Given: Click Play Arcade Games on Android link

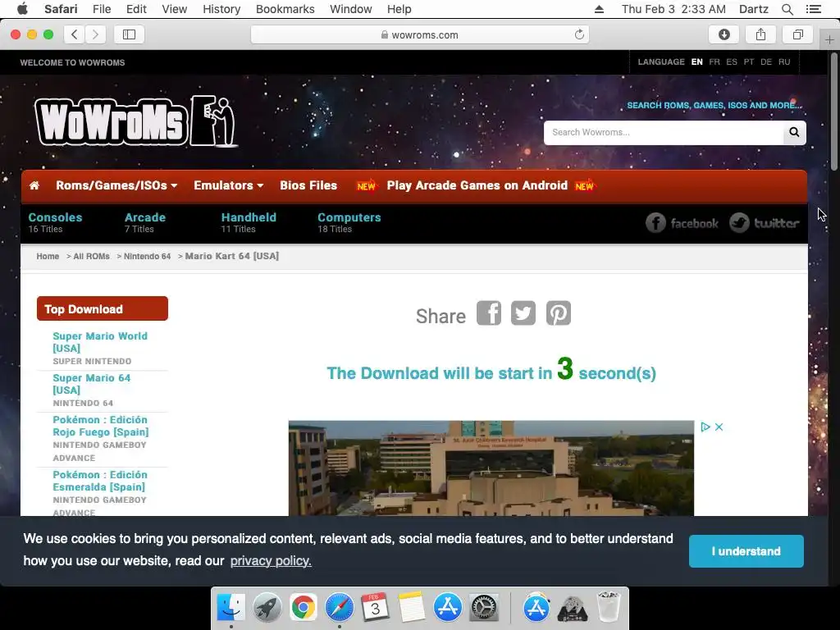Looking at the screenshot, I should click(x=477, y=185).
